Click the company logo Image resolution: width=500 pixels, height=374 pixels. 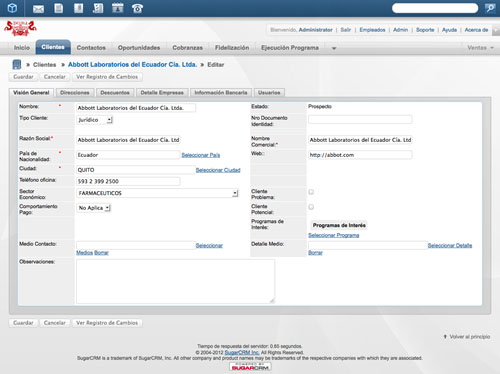(x=20, y=29)
